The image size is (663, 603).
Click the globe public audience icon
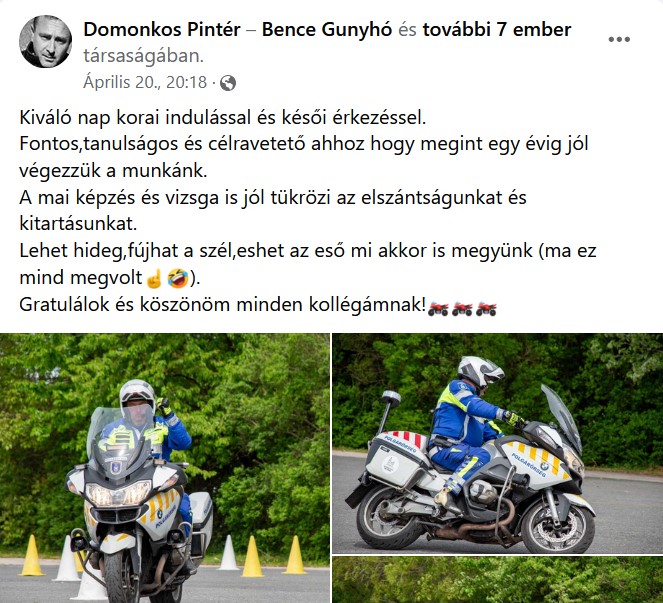pyautogui.click(x=228, y=83)
